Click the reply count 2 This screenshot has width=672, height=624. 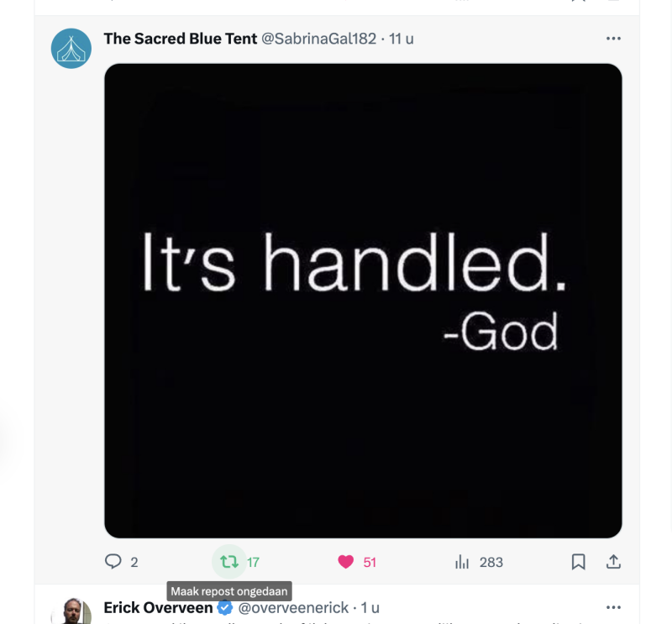134,562
